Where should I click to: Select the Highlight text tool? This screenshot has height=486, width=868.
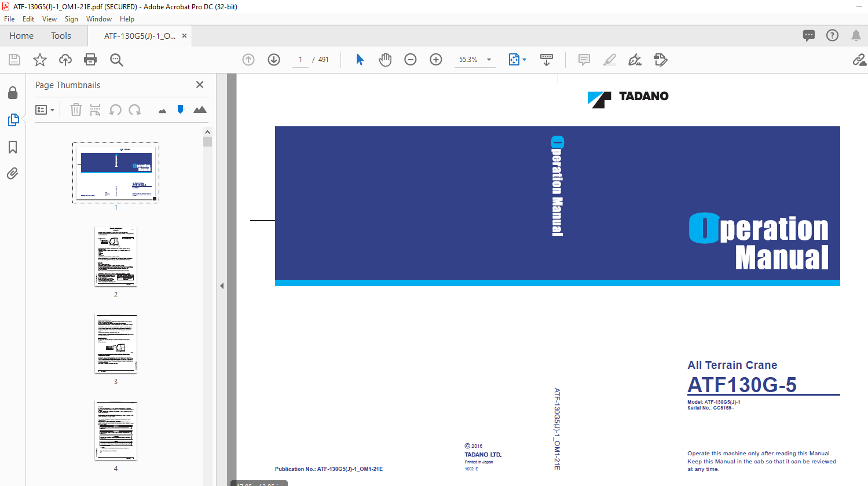point(610,60)
